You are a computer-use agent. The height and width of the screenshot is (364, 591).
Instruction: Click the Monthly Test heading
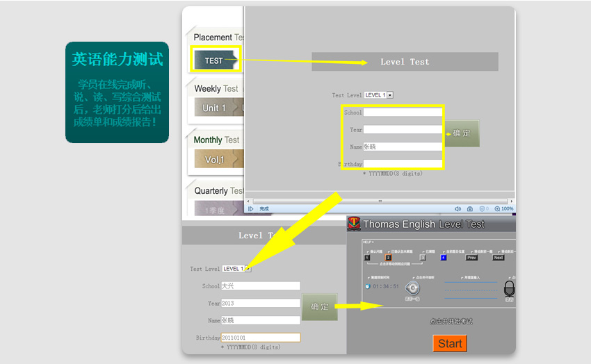216,140
